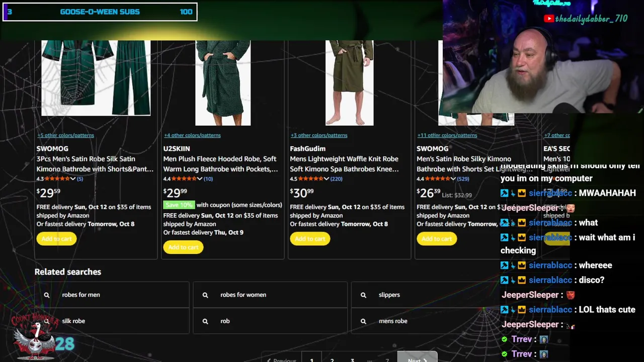Image resolution: width=644 pixels, height=362 pixels.
Task: Open '+3 other colors/patterns' link
Action: (x=319, y=135)
